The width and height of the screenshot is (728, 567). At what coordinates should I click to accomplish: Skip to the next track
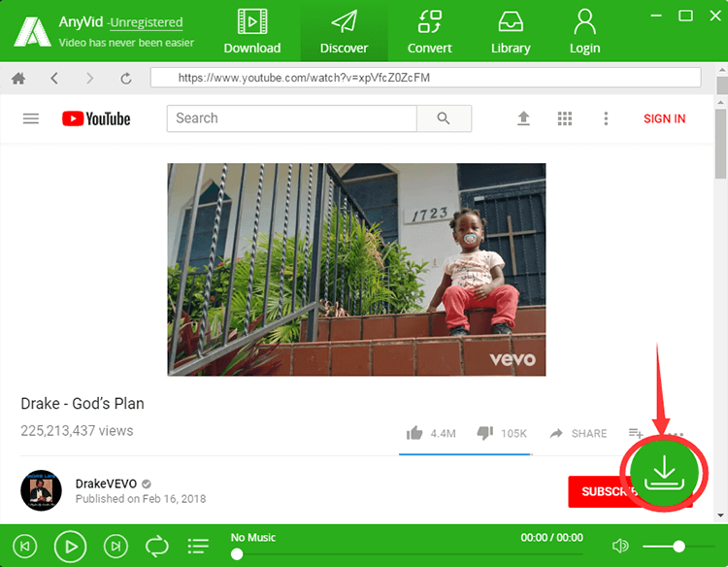pyautogui.click(x=116, y=546)
